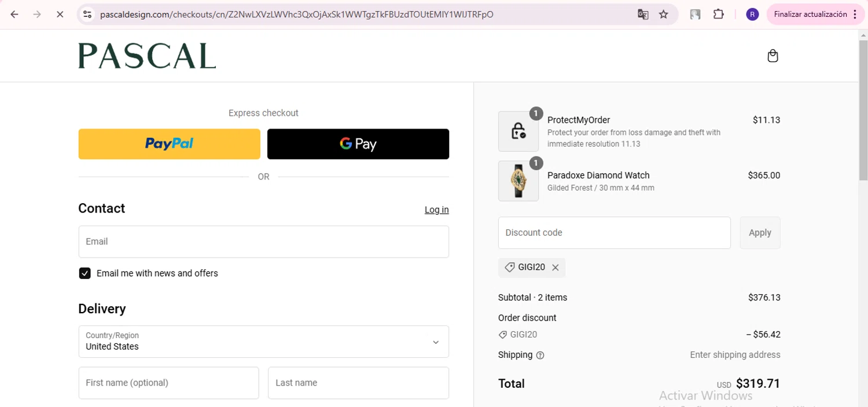Open the Chrome profile avatar
This screenshot has height=407, width=868.
click(752, 14)
